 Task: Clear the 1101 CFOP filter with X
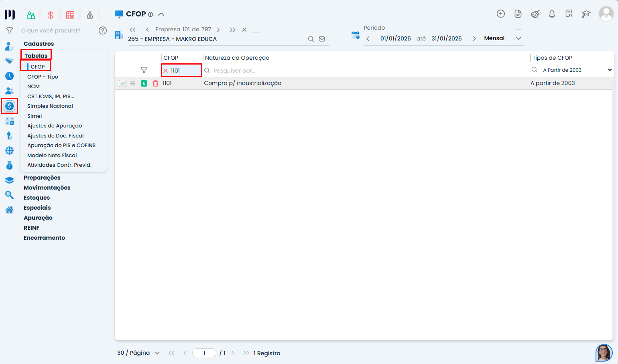tap(165, 71)
